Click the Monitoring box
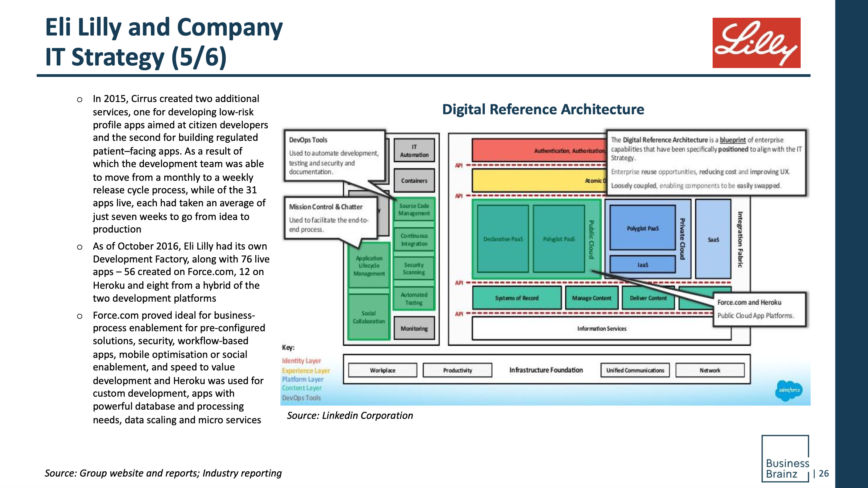Viewport: 868px width, 488px height. point(414,328)
